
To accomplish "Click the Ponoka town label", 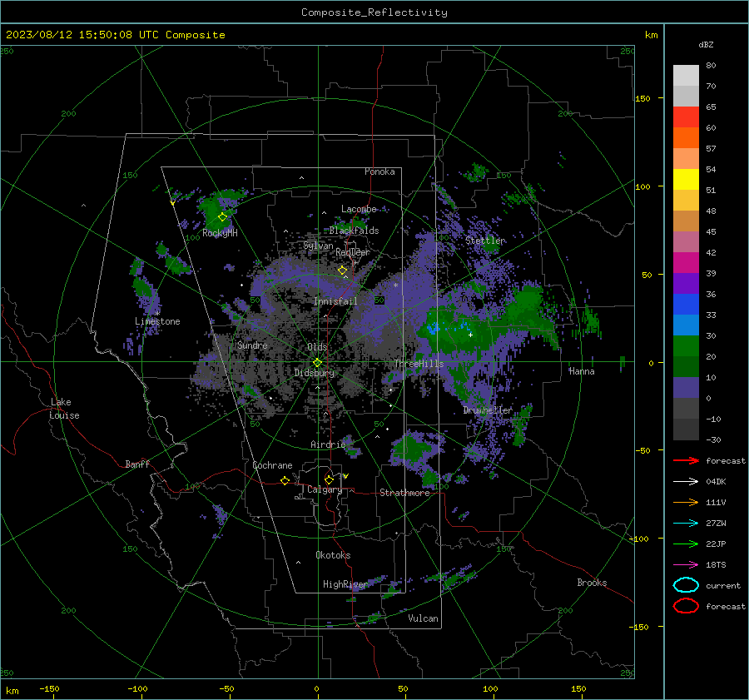I will click(379, 171).
